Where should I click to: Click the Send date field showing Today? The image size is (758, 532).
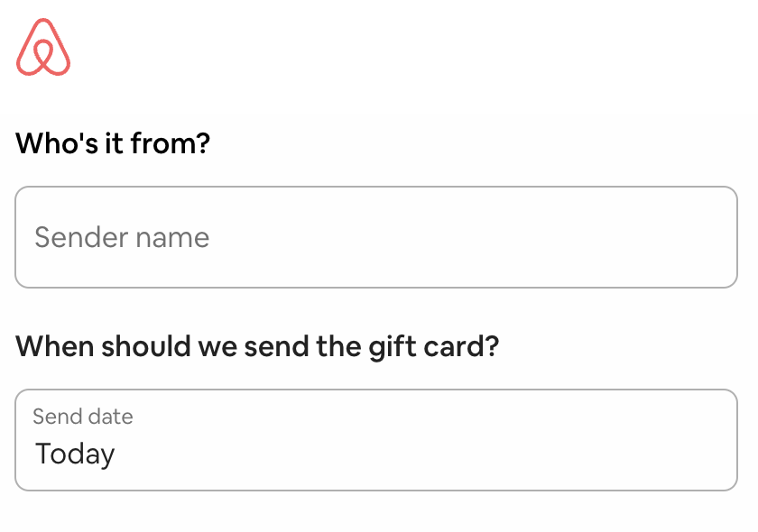(376, 439)
